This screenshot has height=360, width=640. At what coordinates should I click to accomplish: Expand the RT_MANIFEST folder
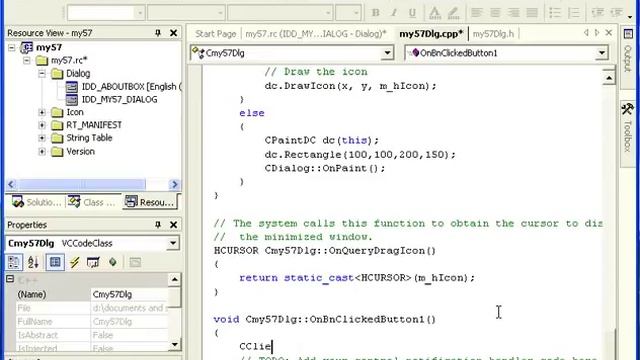[x=42, y=125]
